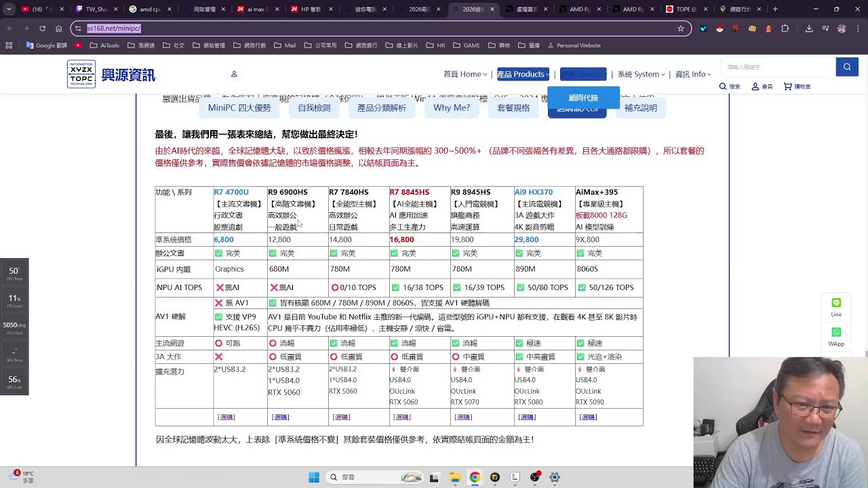Click [選購] under R7 4700U column

coord(226,417)
